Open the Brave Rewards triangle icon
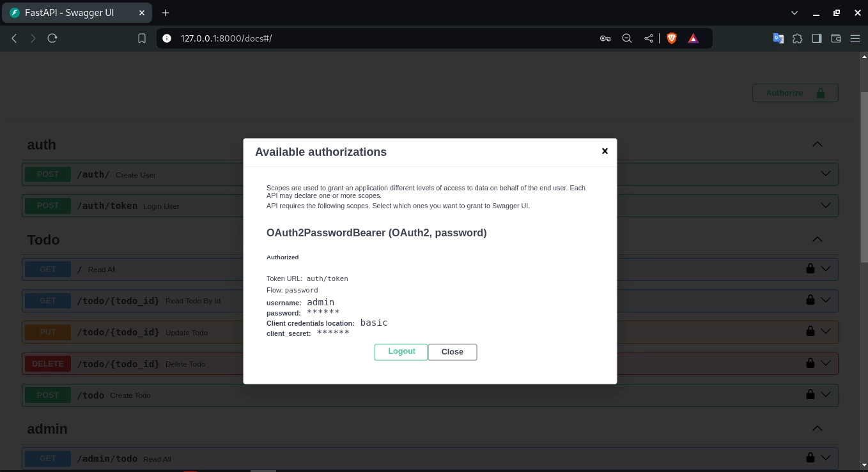The height and width of the screenshot is (472, 868). (693, 38)
